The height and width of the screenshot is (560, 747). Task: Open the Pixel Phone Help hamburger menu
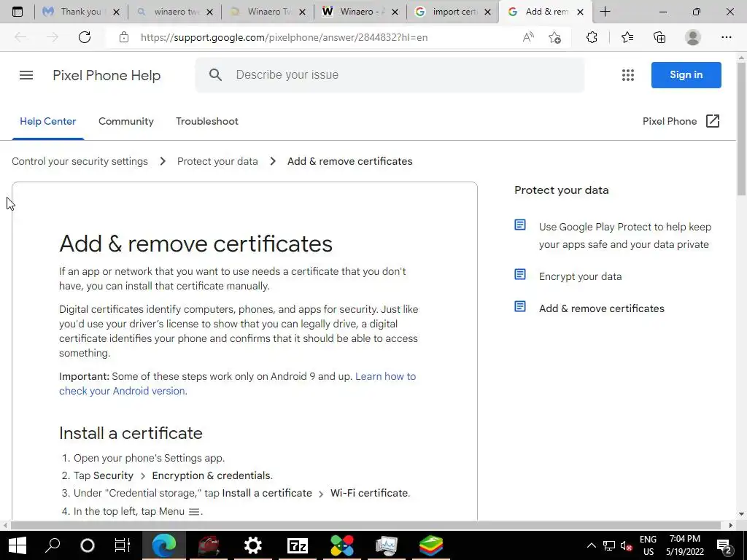pyautogui.click(x=26, y=75)
